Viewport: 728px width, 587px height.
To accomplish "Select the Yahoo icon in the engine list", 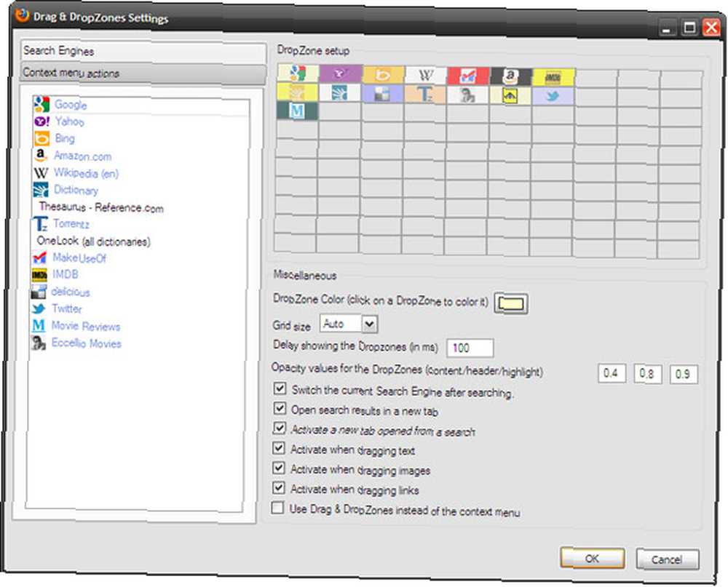I will (41, 121).
